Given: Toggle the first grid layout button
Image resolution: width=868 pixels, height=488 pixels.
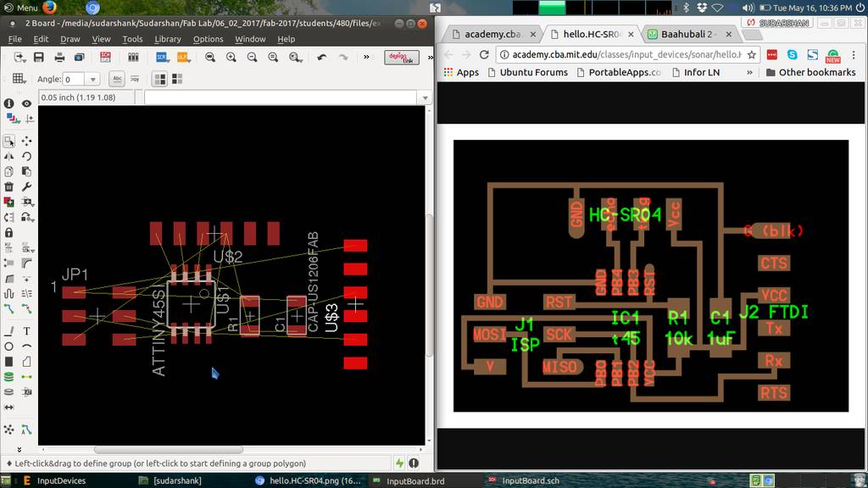Looking at the screenshot, I should [159, 79].
